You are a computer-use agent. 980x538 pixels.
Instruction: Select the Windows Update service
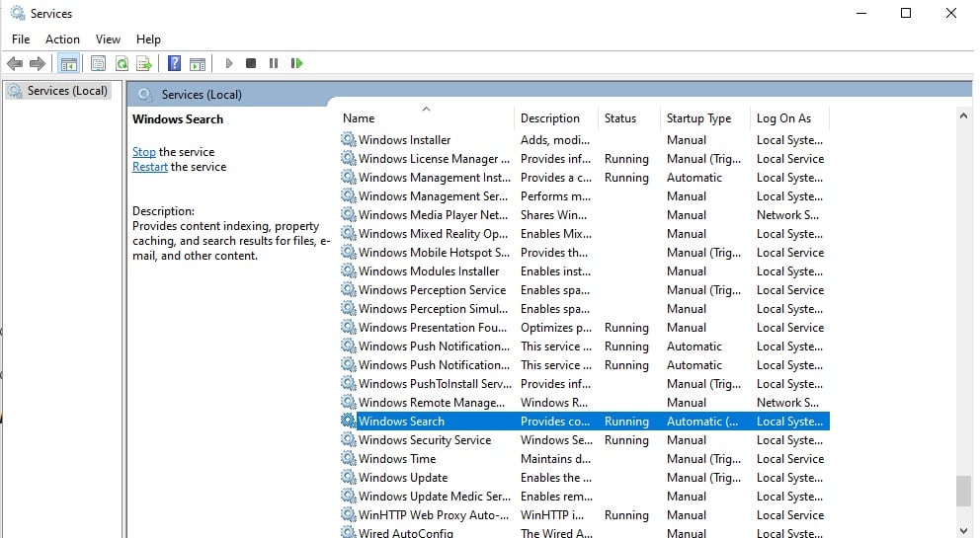pos(585,478)
